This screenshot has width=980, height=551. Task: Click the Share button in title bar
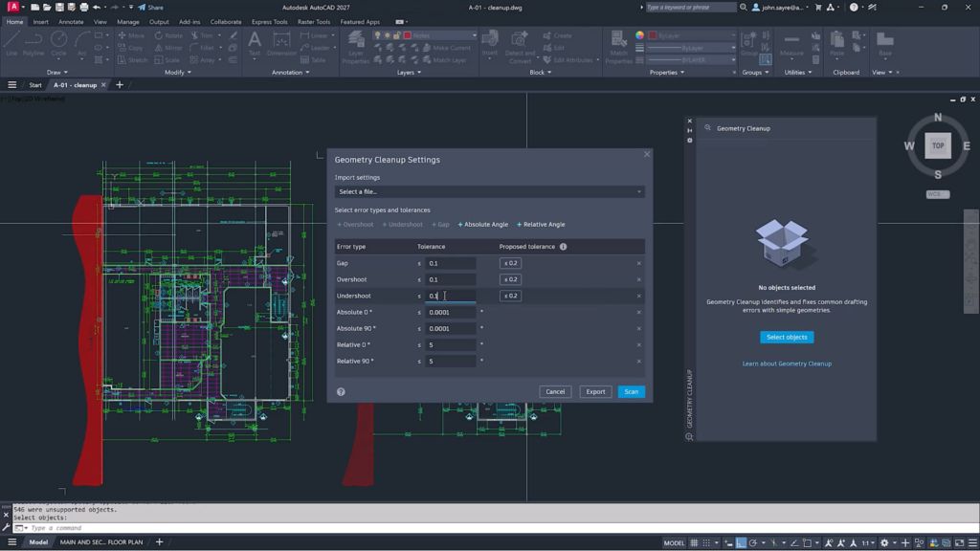pos(150,8)
